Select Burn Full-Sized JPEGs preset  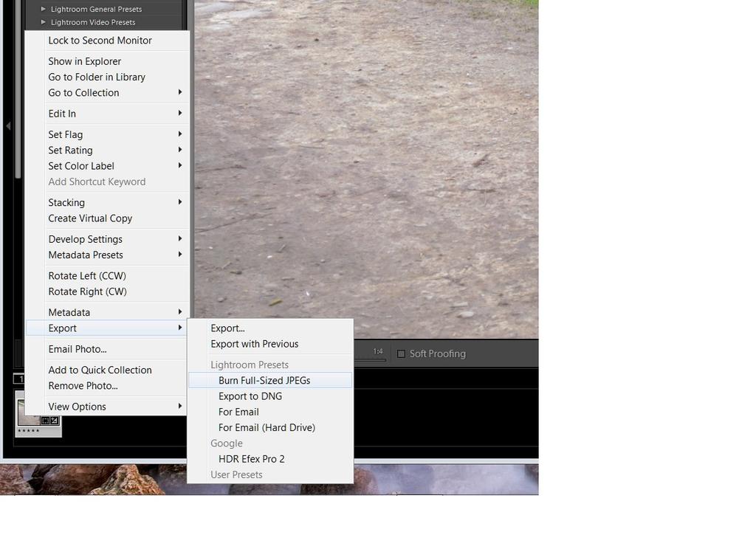click(264, 381)
